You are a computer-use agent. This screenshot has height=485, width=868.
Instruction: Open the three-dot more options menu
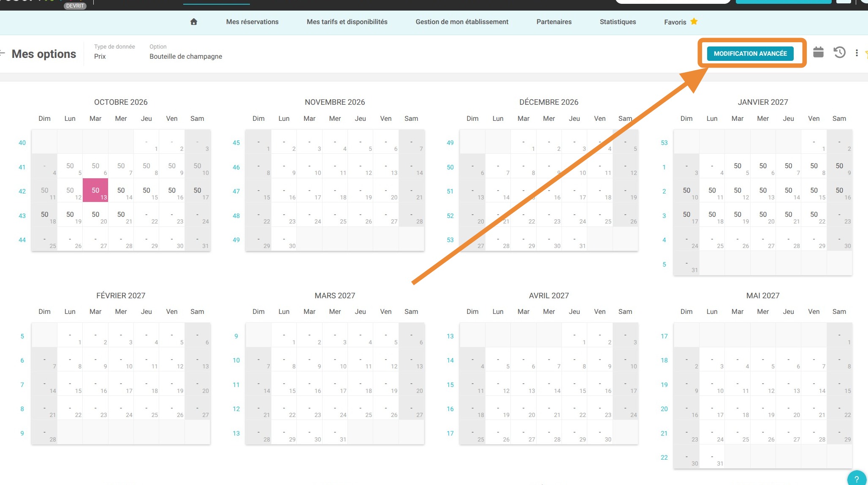(857, 53)
